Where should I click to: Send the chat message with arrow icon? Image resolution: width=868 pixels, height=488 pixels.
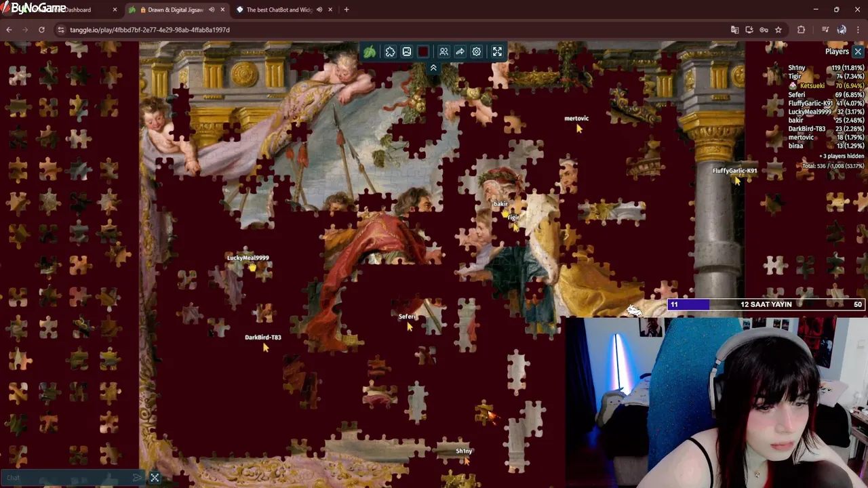click(x=138, y=478)
